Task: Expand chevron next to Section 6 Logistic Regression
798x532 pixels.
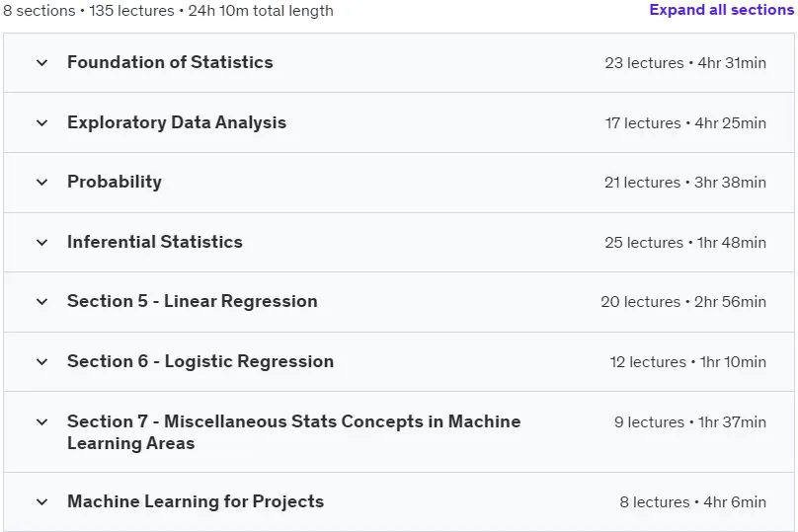Action: pyautogui.click(x=42, y=362)
